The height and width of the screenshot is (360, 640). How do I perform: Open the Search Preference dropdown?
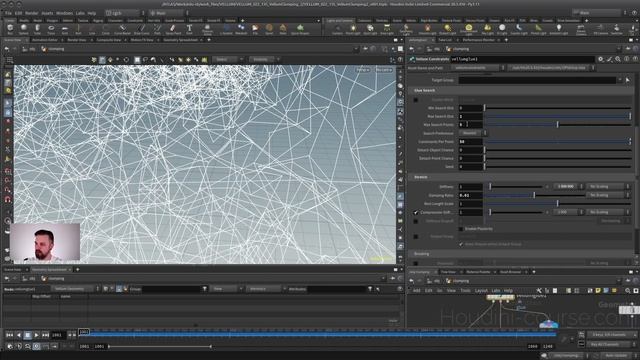pos(473,133)
